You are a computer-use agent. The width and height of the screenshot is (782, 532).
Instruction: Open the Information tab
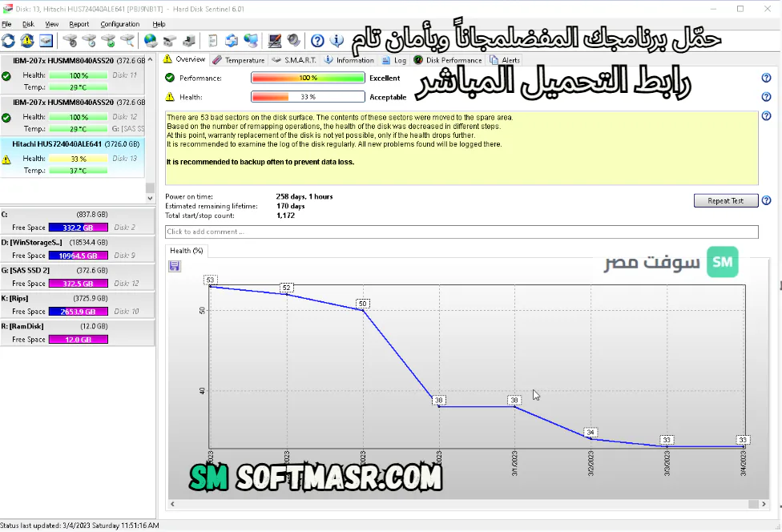349,60
